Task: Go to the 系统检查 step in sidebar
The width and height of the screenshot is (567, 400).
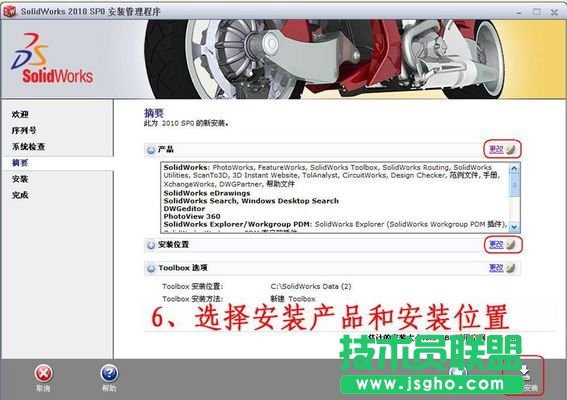Action: [28, 146]
